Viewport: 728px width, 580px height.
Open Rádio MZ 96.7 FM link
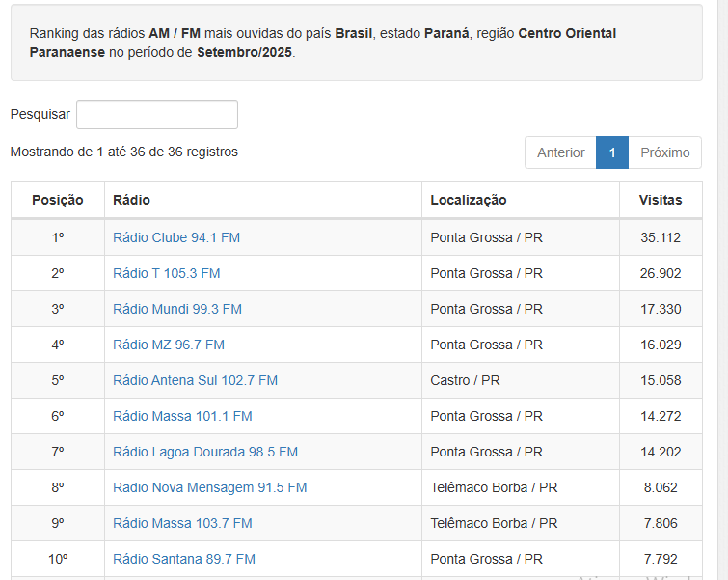[169, 345]
